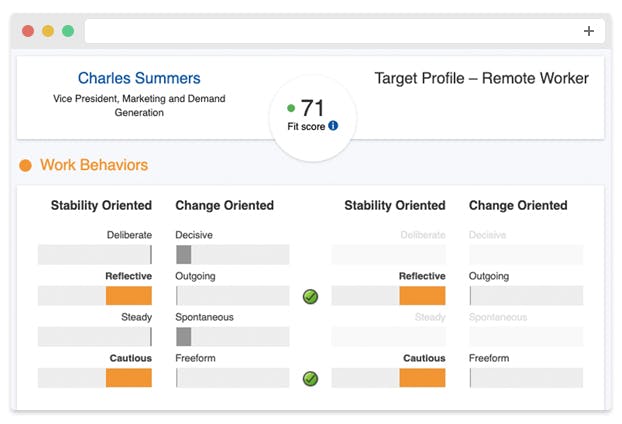Click the red close window button
This screenshot has width=622, height=424.
click(28, 31)
